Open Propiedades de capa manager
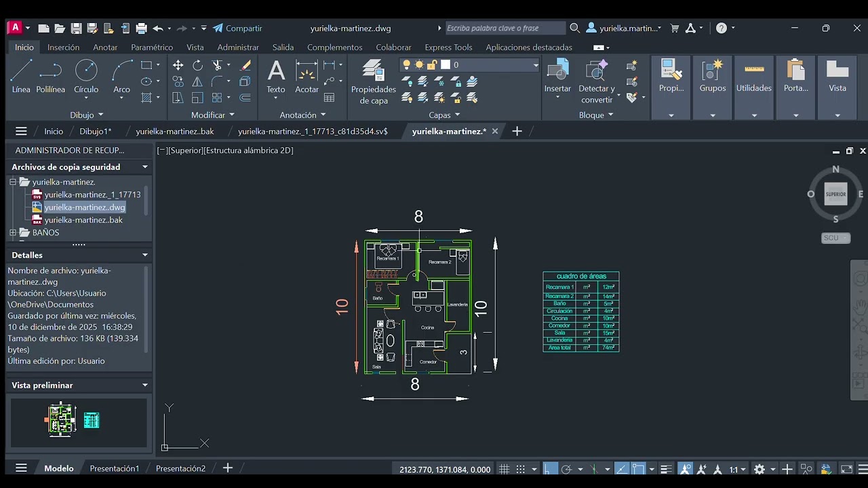This screenshot has width=868, height=488. pyautogui.click(x=374, y=81)
